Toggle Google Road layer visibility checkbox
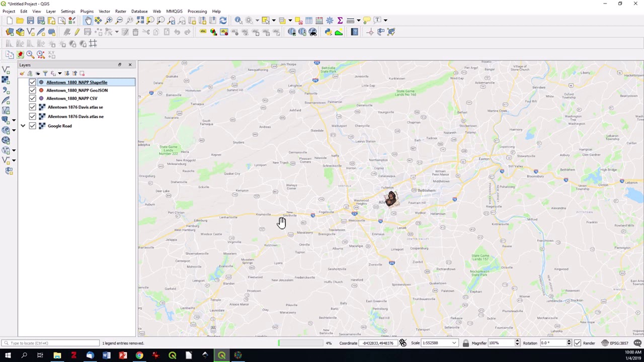 coord(33,126)
